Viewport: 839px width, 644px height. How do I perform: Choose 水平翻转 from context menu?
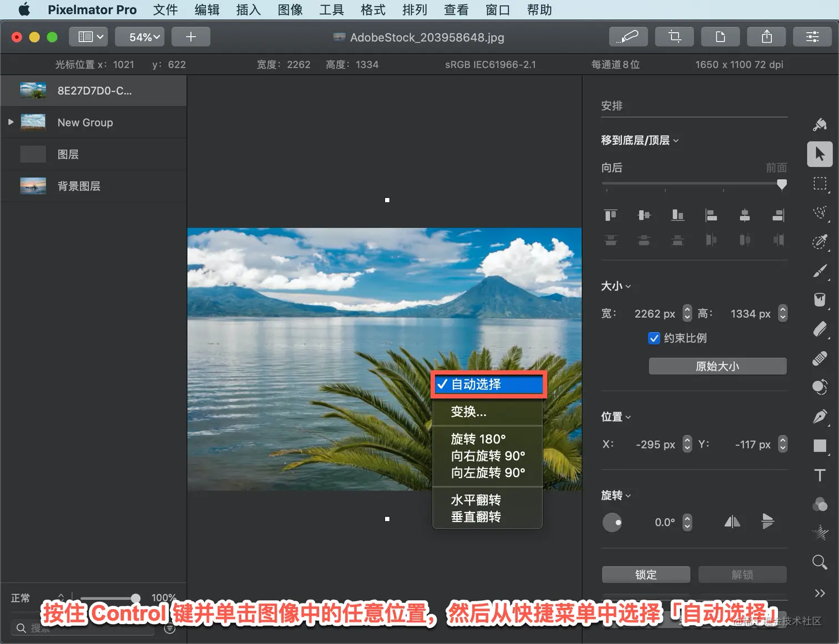pyautogui.click(x=487, y=500)
